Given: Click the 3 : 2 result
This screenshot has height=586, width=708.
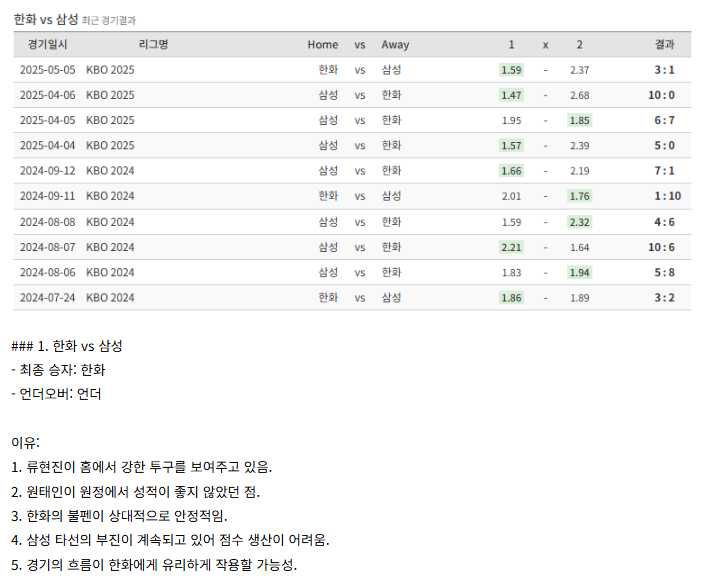Looking at the screenshot, I should click(665, 298).
